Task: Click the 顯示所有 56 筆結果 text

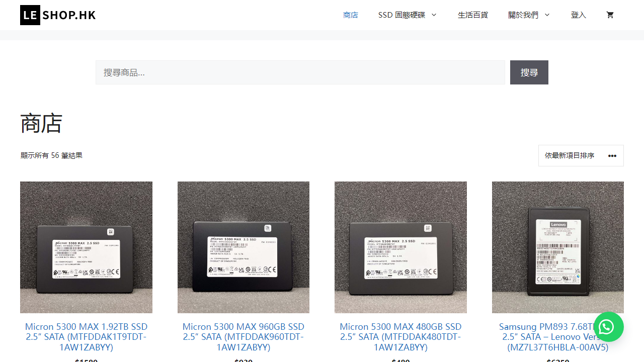Action: click(x=51, y=156)
